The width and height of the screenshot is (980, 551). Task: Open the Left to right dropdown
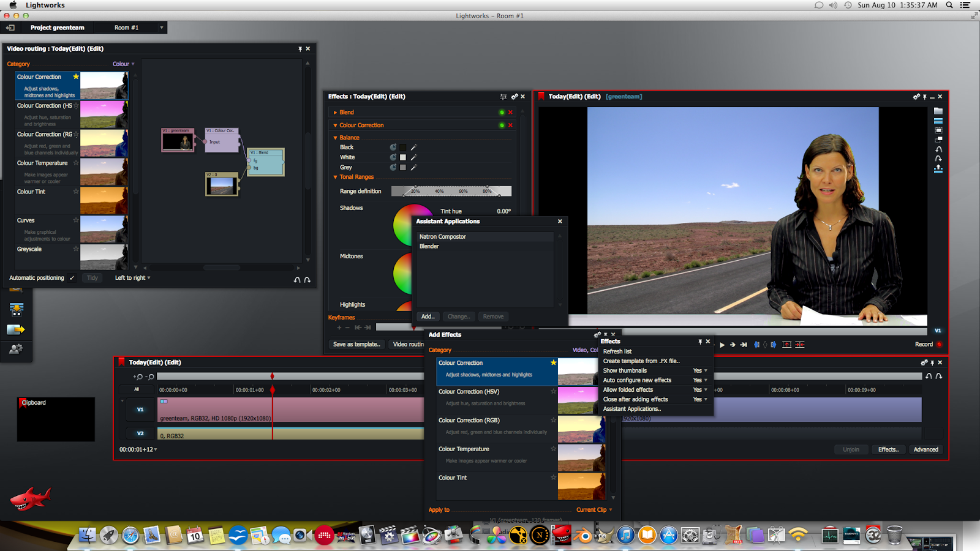(x=132, y=278)
